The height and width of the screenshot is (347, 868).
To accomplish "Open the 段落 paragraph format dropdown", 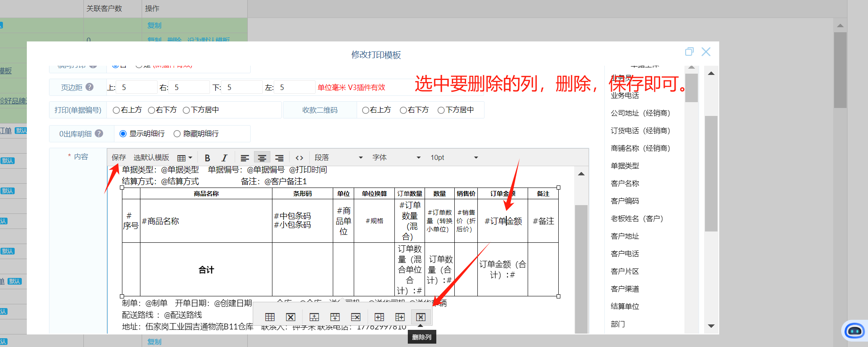I will tap(338, 158).
